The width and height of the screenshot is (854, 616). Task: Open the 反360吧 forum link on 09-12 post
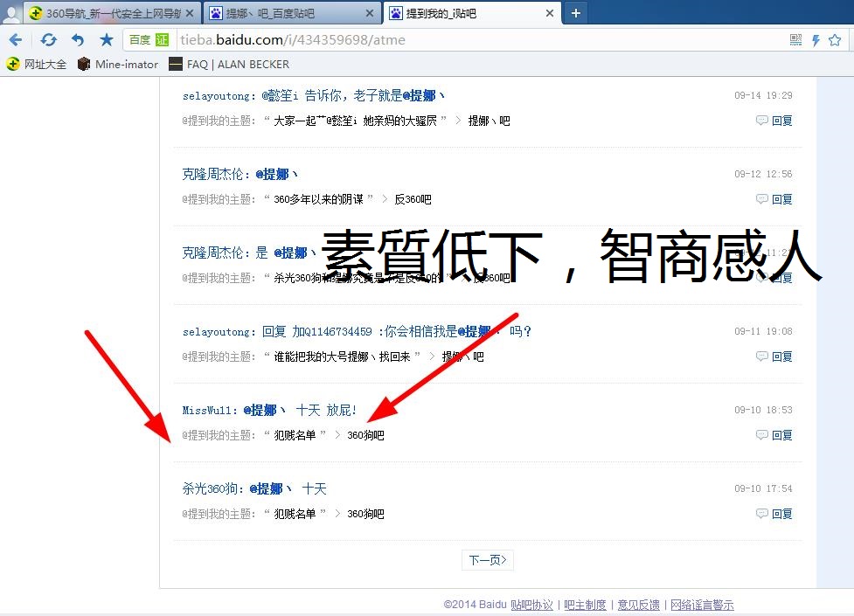point(413,199)
